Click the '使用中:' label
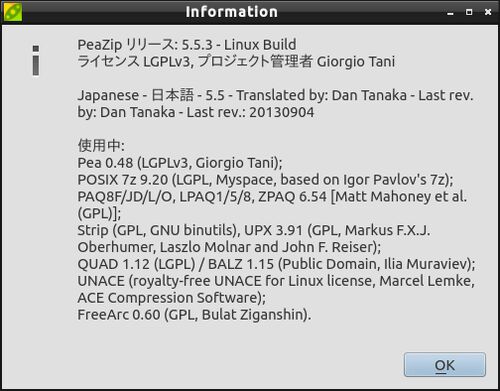Viewport: 500px width, 391px height. [x=101, y=146]
